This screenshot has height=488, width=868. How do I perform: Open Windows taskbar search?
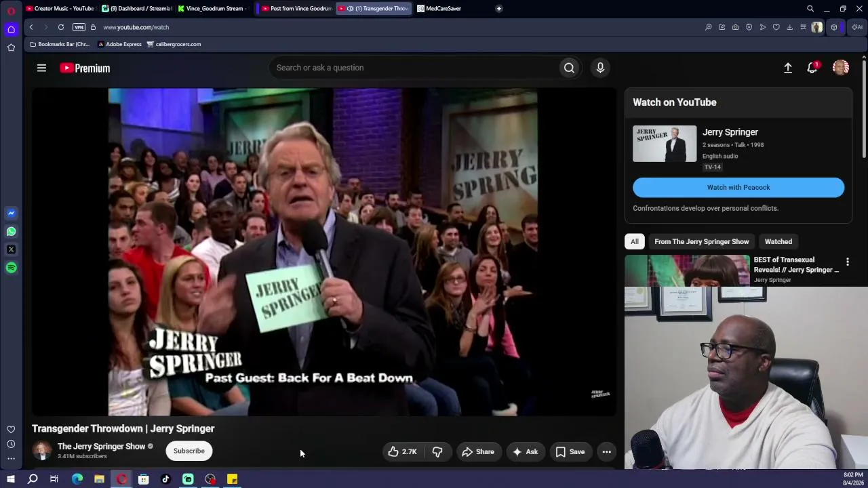coord(33,479)
